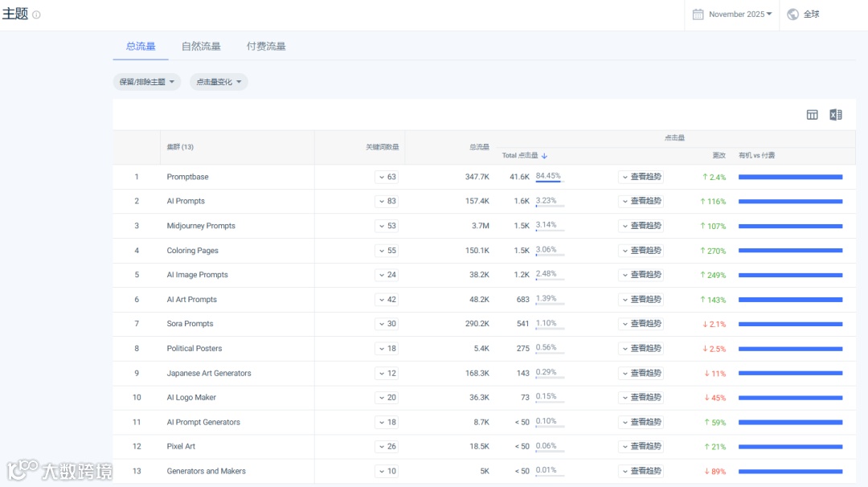
Task: Select the Pixel Art cluster name
Action: 181,446
